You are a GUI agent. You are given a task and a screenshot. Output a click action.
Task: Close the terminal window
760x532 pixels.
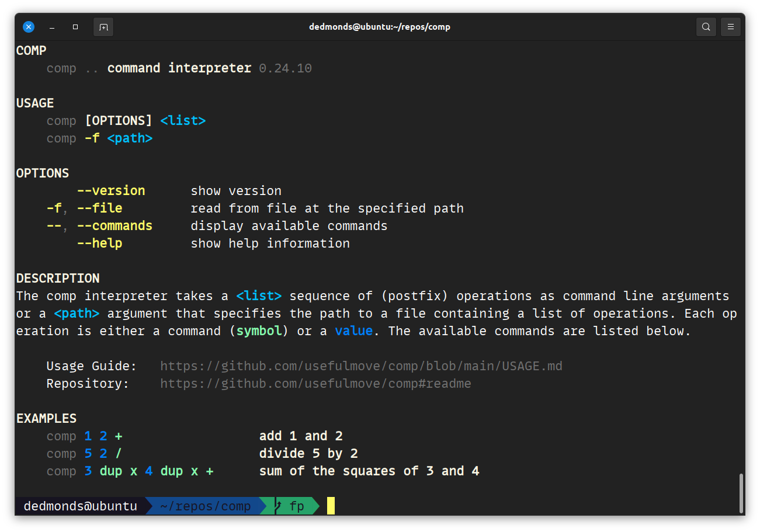(x=29, y=27)
